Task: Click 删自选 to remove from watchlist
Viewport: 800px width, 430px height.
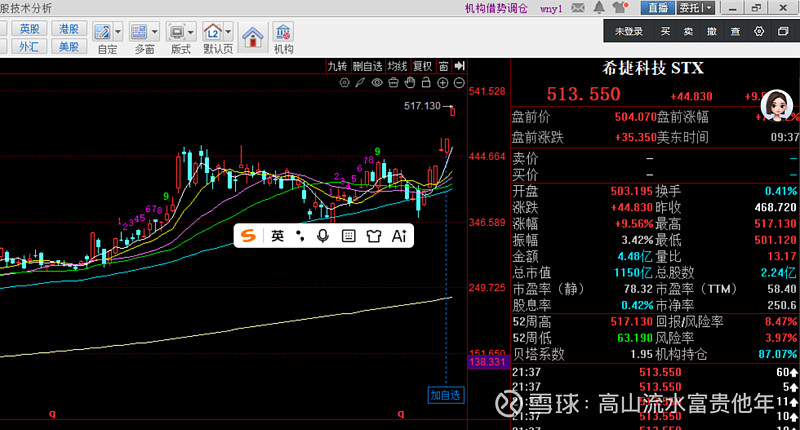Action: click(367, 66)
